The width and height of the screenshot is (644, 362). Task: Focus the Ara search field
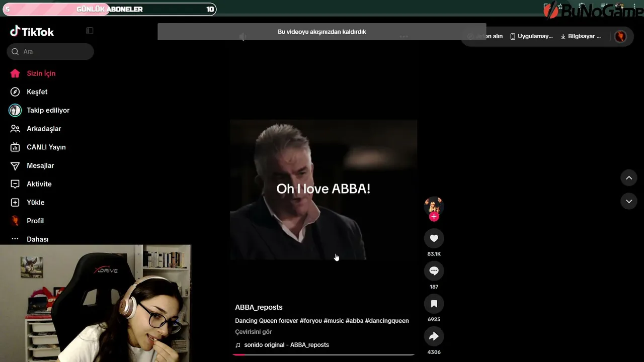(x=50, y=52)
